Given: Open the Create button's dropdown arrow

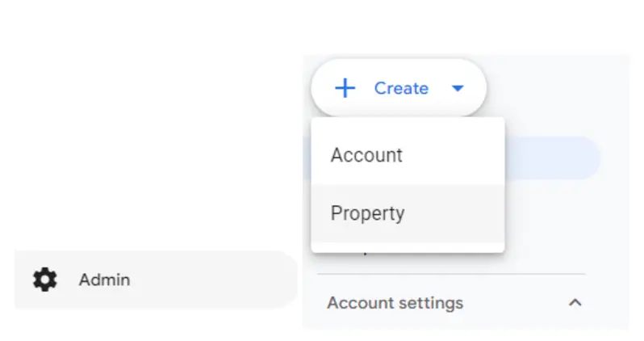Looking at the screenshot, I should [x=458, y=88].
